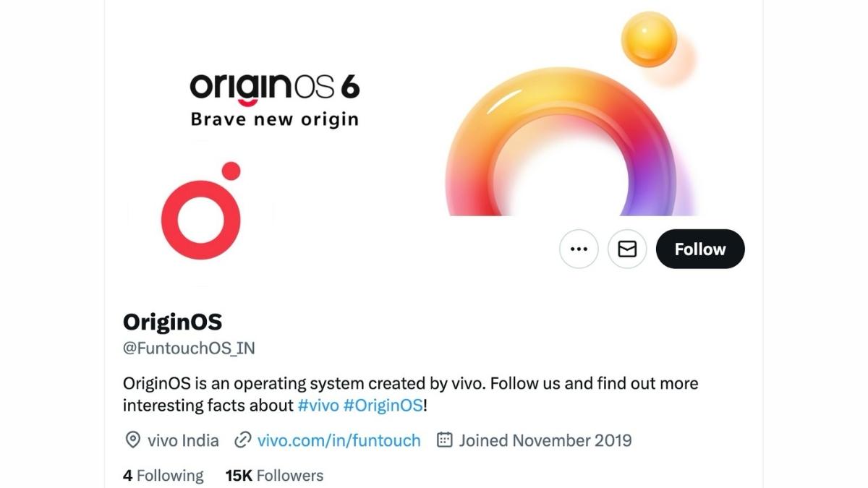Select the OriginOS profile name heading
Screen dimensions: 868x488
pyautogui.click(x=174, y=322)
